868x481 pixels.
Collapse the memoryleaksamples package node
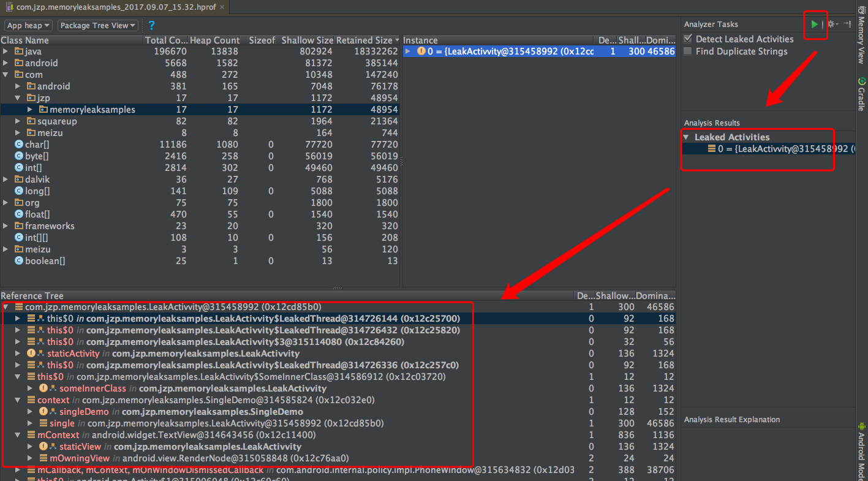point(29,109)
